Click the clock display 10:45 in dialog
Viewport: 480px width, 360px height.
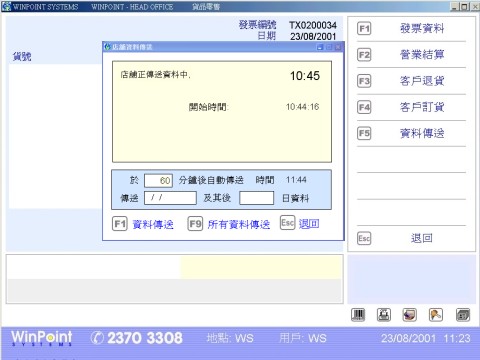point(305,76)
